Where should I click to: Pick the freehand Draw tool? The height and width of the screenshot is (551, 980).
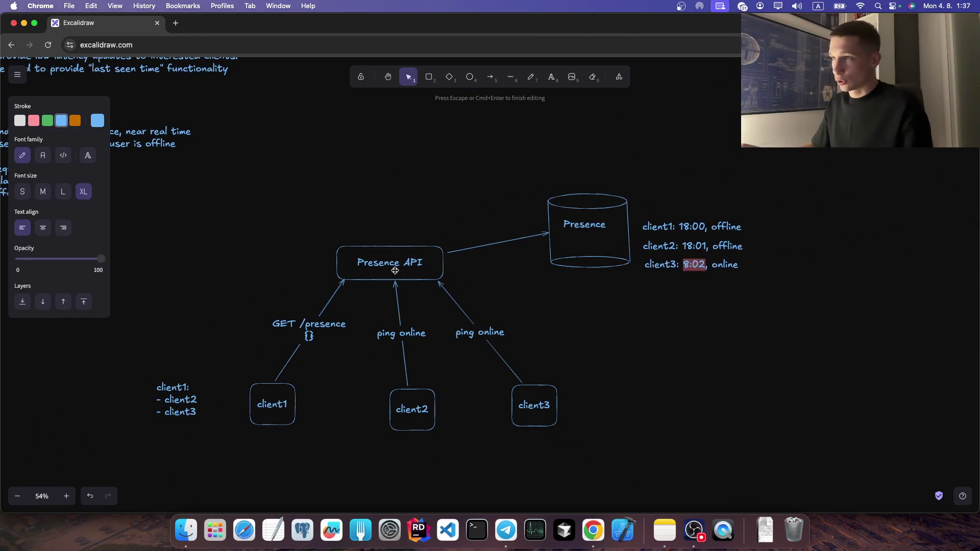(x=532, y=77)
